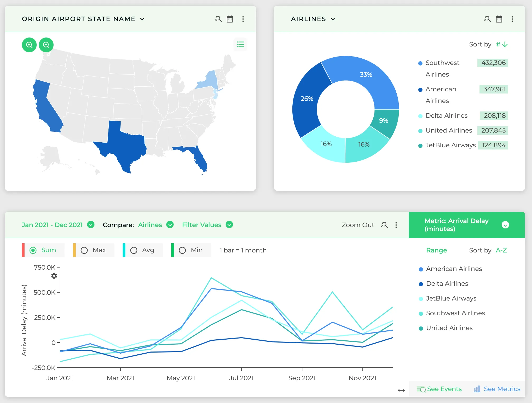Open the Y-axis gear settings icon
Viewport: 532px width, 403px height.
[54, 276]
